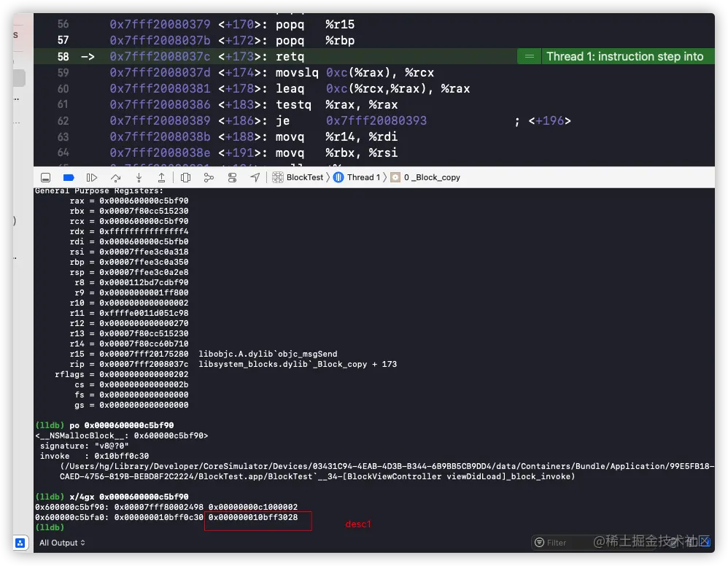The width and height of the screenshot is (728, 566).
Task: Click popq %r15 on line 56
Action: pyautogui.click(x=315, y=24)
